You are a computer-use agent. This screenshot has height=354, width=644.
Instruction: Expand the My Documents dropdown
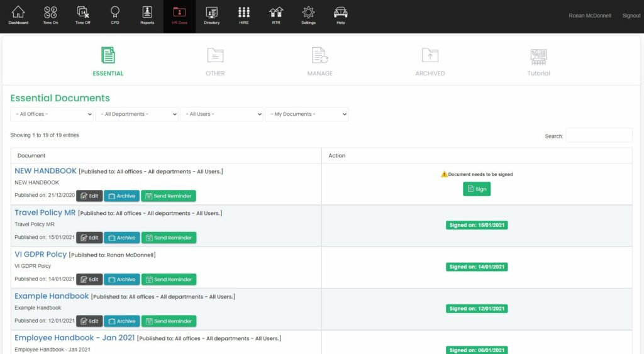pyautogui.click(x=307, y=114)
